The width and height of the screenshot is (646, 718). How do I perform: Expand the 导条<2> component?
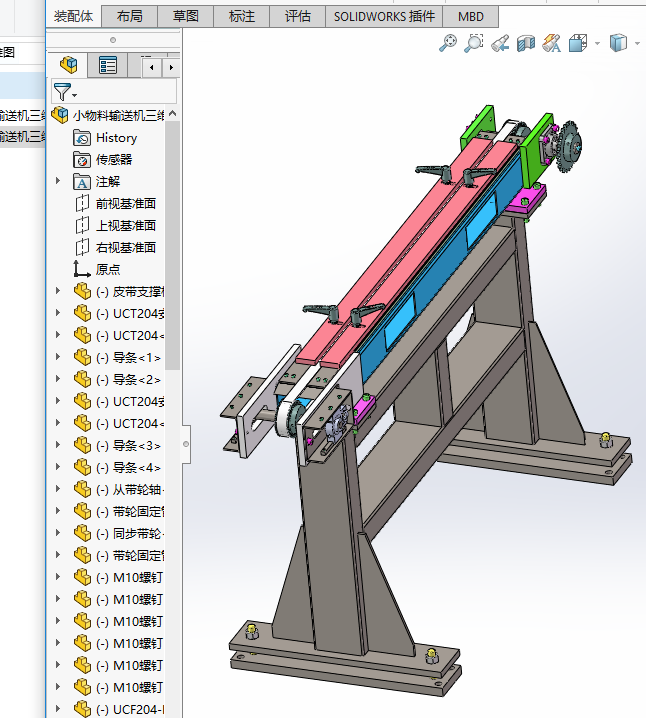(58, 379)
